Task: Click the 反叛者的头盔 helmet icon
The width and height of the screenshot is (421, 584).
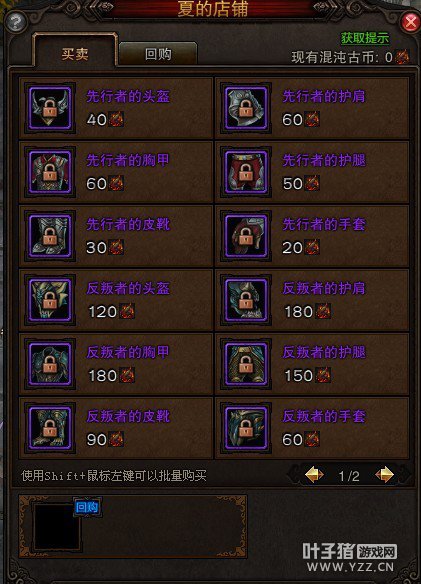Action: click(x=50, y=300)
